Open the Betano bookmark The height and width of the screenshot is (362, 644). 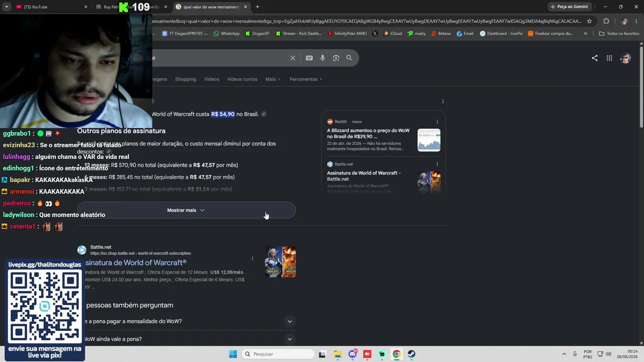(441, 34)
